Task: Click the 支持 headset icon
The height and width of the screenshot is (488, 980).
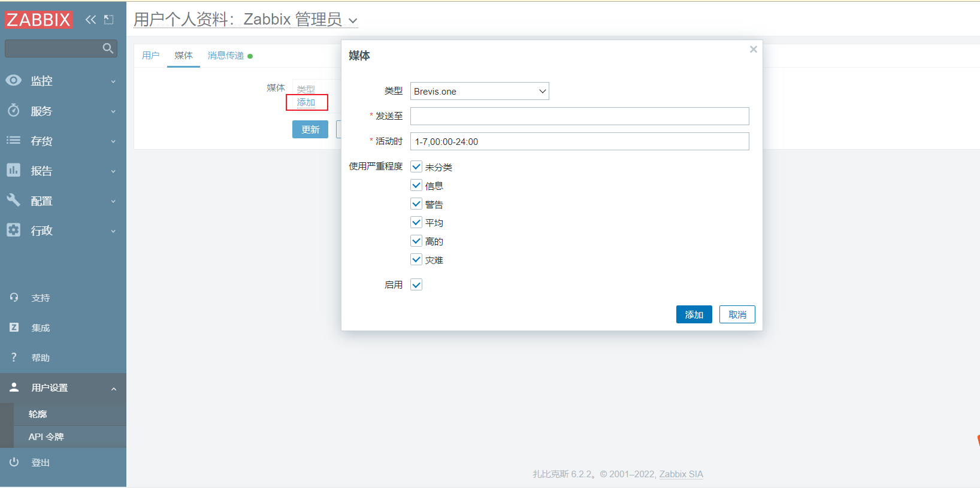Action: pos(14,298)
